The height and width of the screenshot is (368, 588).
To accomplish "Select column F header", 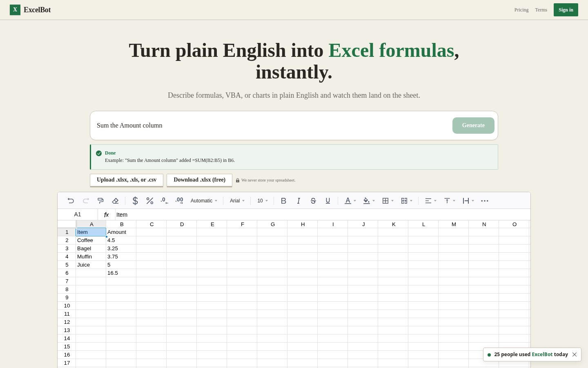I will (x=243, y=224).
